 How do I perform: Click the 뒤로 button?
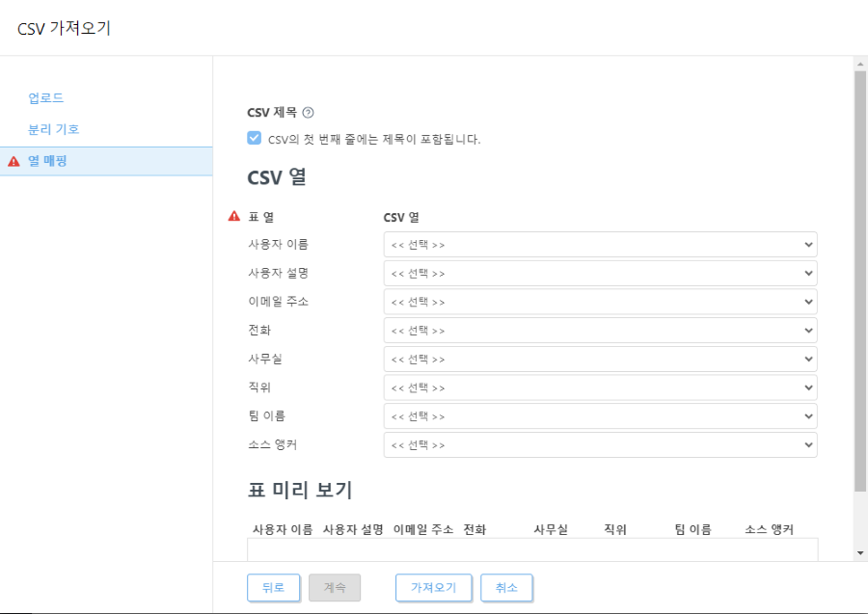(x=273, y=587)
